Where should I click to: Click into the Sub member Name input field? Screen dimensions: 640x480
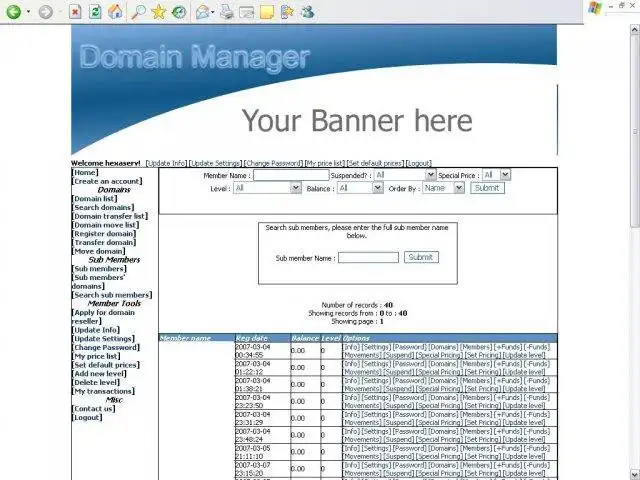368,257
